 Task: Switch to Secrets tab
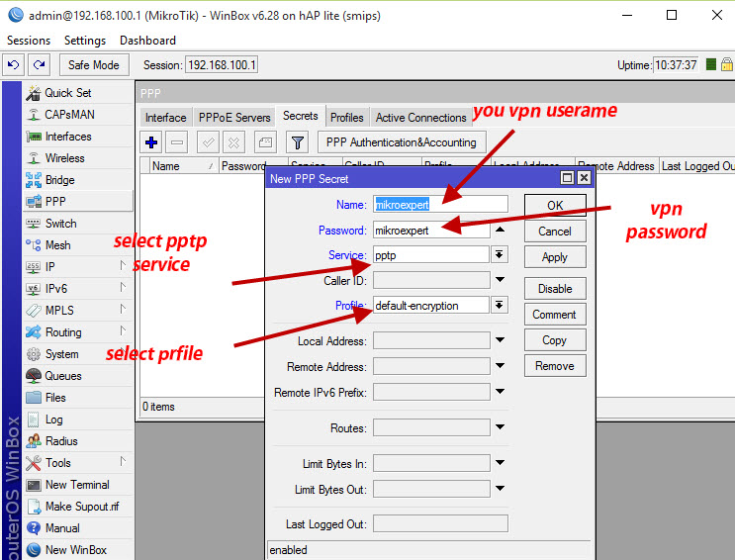tap(301, 116)
